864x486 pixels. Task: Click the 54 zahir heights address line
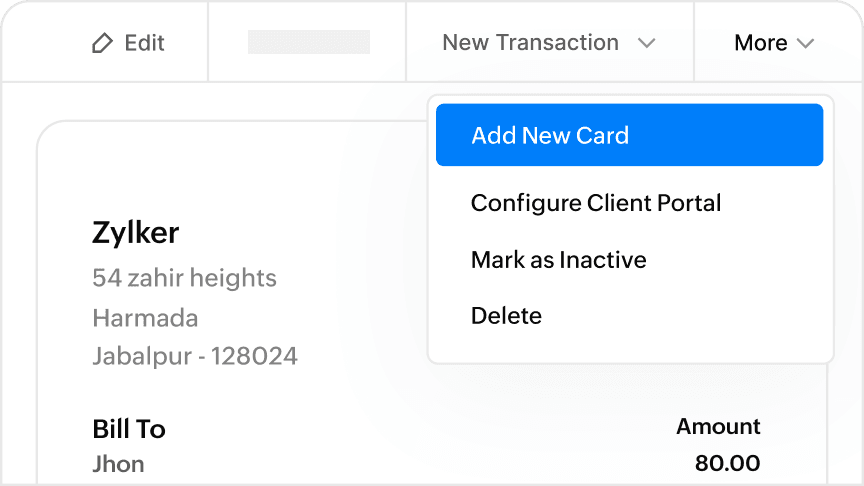click(184, 278)
